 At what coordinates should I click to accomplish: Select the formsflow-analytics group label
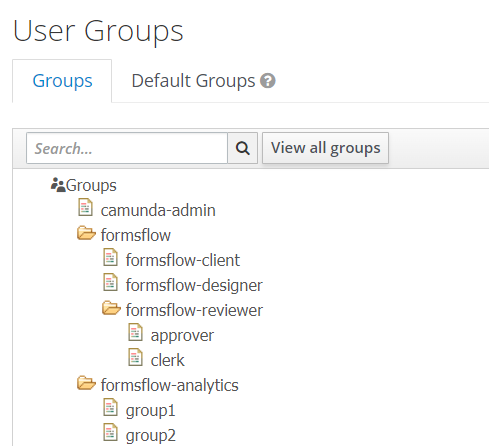[x=170, y=385]
